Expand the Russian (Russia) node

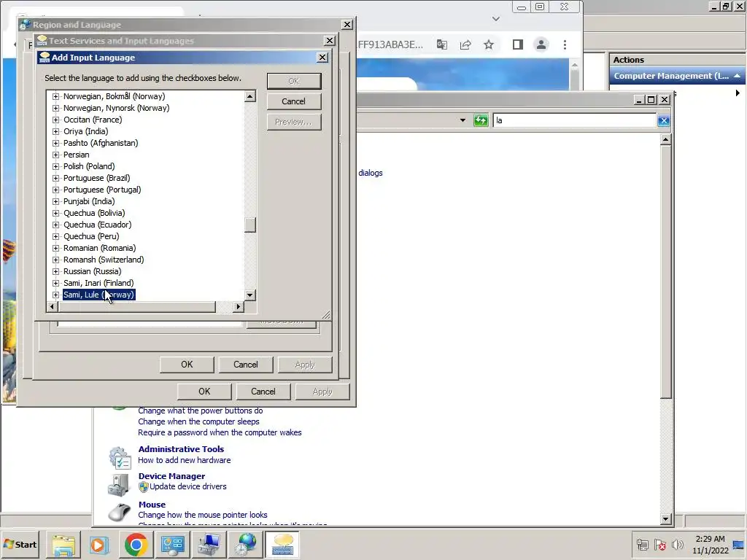pyautogui.click(x=55, y=271)
